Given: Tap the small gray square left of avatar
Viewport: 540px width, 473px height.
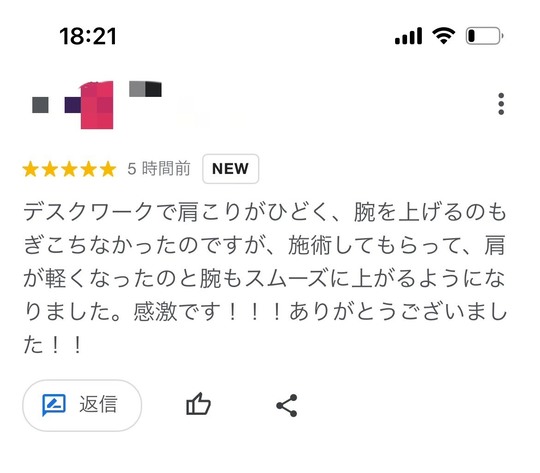Looking at the screenshot, I should 40,105.
